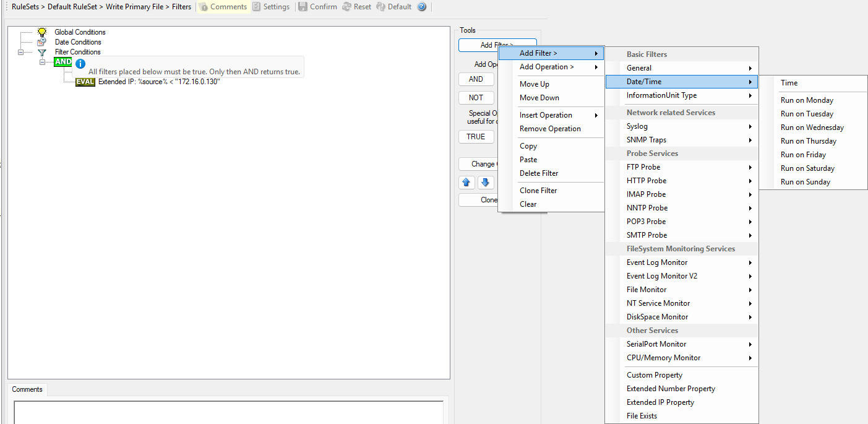Collapse the AND node in tree
Image resolution: width=868 pixels, height=424 pixels.
tap(42, 62)
